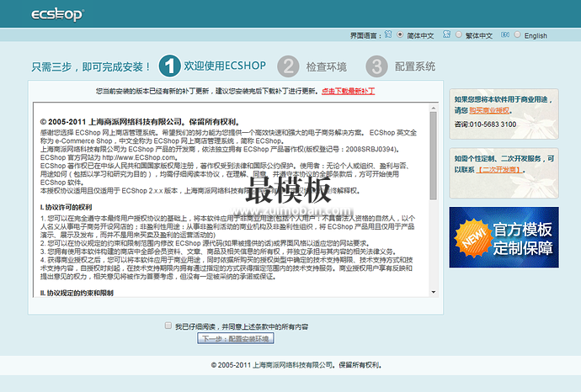Click the license agreement scrollbar thumb

click(x=433, y=156)
